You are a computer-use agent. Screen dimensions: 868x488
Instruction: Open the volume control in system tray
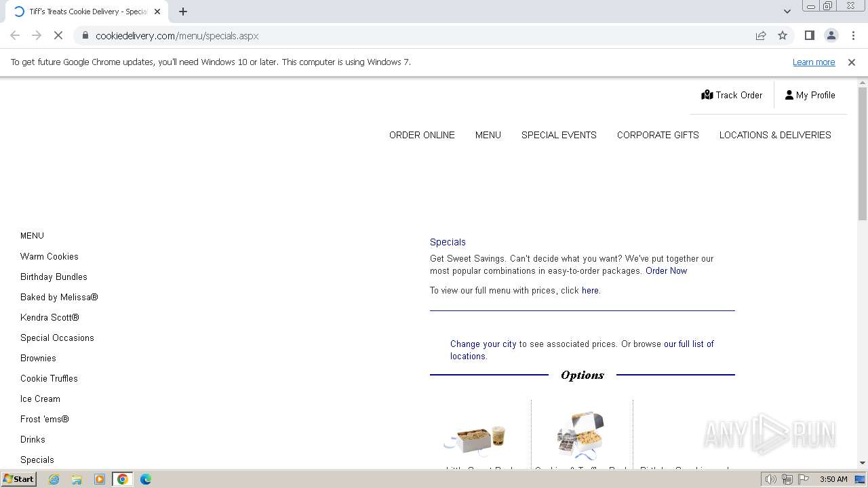770,479
